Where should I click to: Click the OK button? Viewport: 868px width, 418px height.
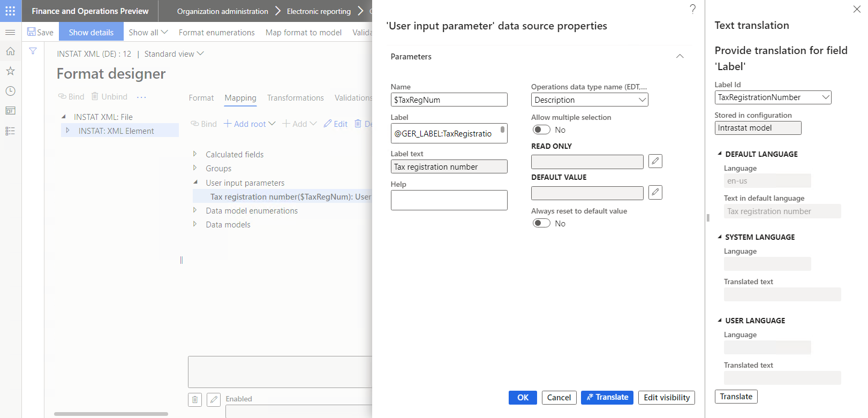(523, 398)
